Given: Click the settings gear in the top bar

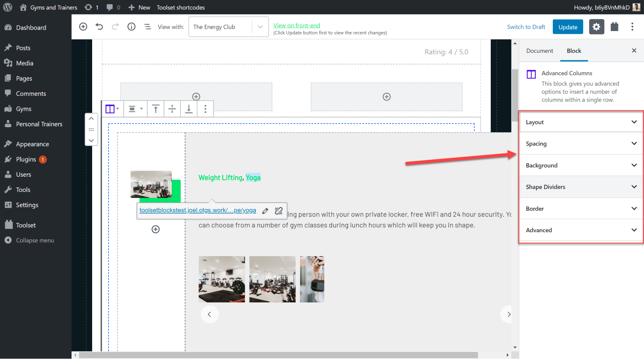Looking at the screenshot, I should 596,27.
